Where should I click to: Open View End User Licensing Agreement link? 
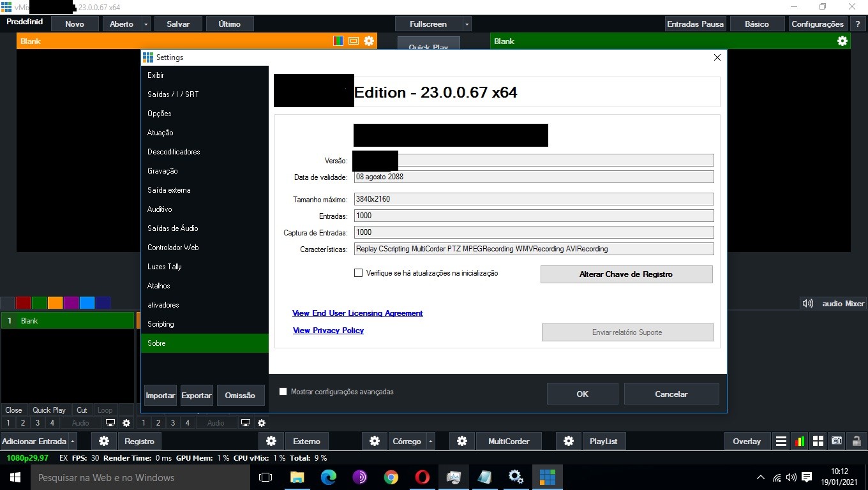pos(357,313)
